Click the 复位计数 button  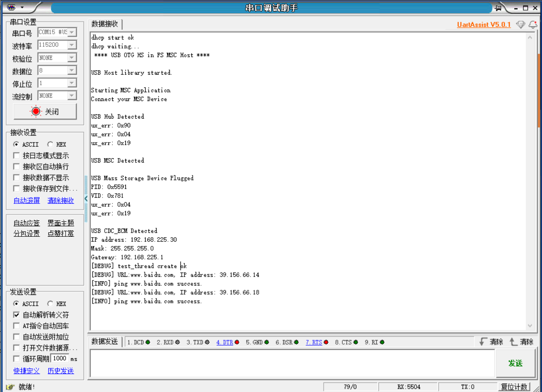(x=514, y=387)
